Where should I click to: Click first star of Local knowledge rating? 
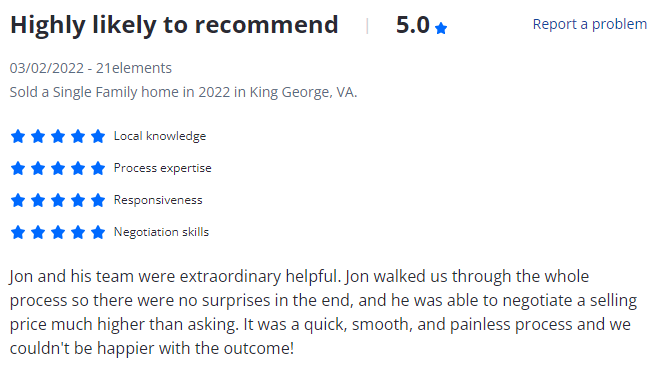point(18,136)
